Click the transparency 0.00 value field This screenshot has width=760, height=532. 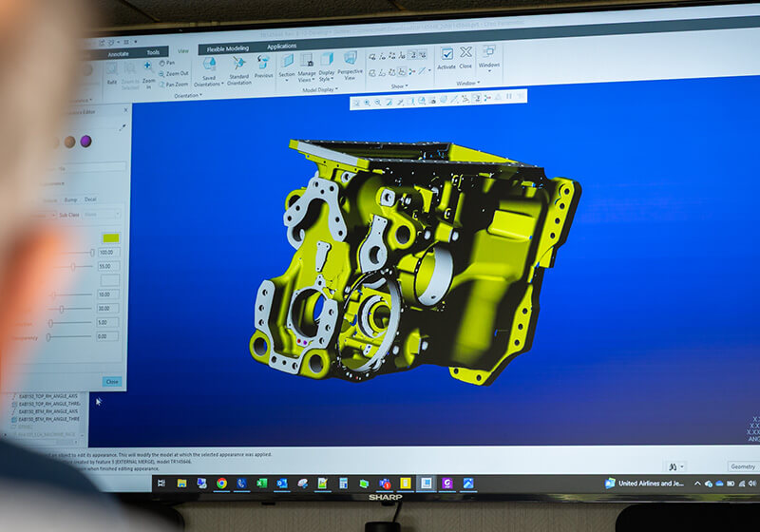[107, 336]
